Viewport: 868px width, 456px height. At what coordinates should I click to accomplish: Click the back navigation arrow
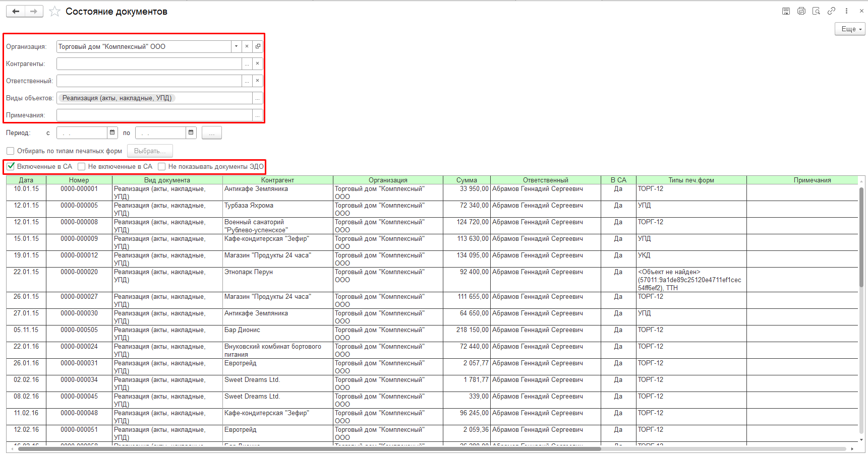(16, 11)
